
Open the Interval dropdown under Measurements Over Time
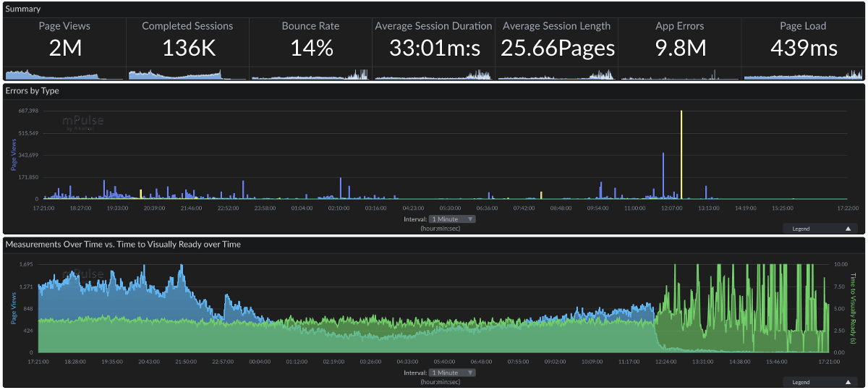click(451, 373)
